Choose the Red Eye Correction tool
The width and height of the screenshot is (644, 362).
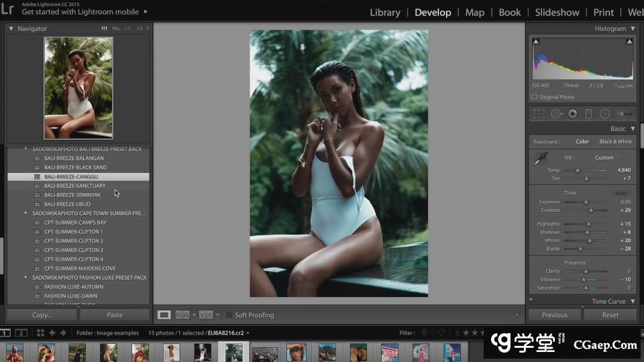point(572,114)
